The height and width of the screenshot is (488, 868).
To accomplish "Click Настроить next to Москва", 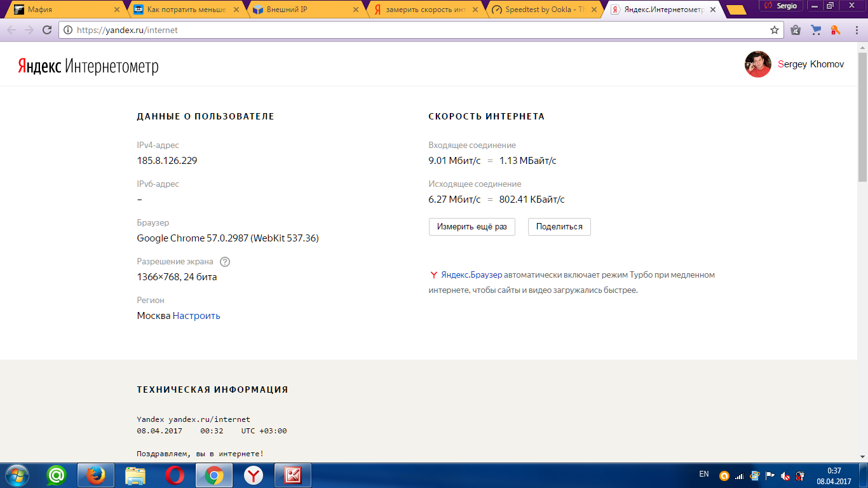I will click(196, 316).
